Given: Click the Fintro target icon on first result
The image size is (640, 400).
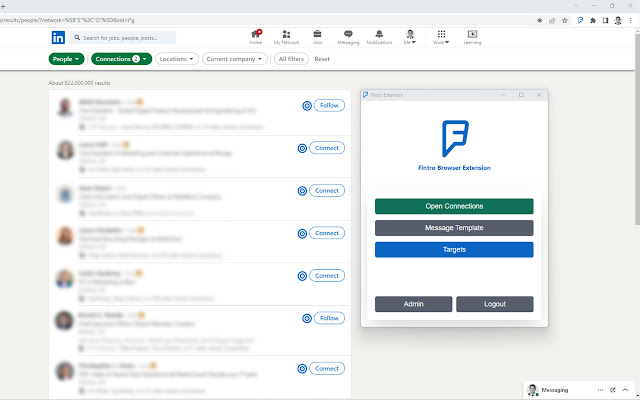Looking at the screenshot, I should pyautogui.click(x=307, y=106).
